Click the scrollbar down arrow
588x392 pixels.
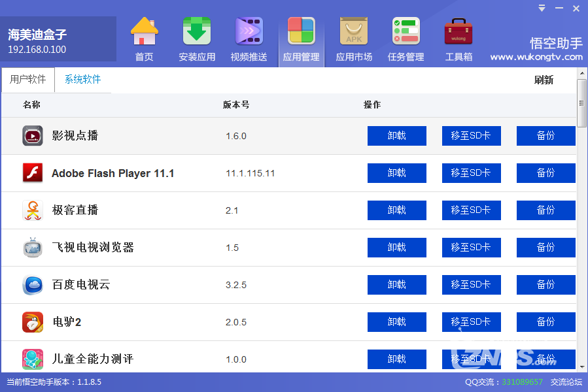(x=582, y=367)
